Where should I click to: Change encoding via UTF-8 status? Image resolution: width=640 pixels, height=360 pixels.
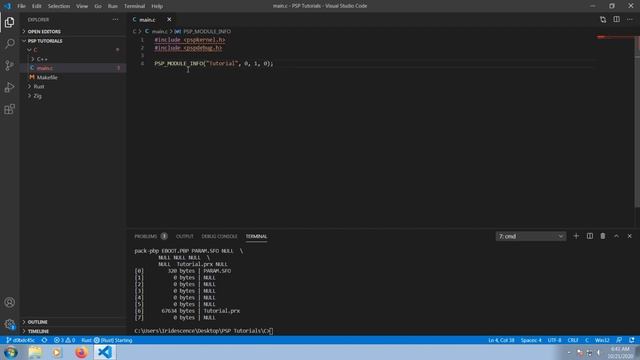(554, 340)
